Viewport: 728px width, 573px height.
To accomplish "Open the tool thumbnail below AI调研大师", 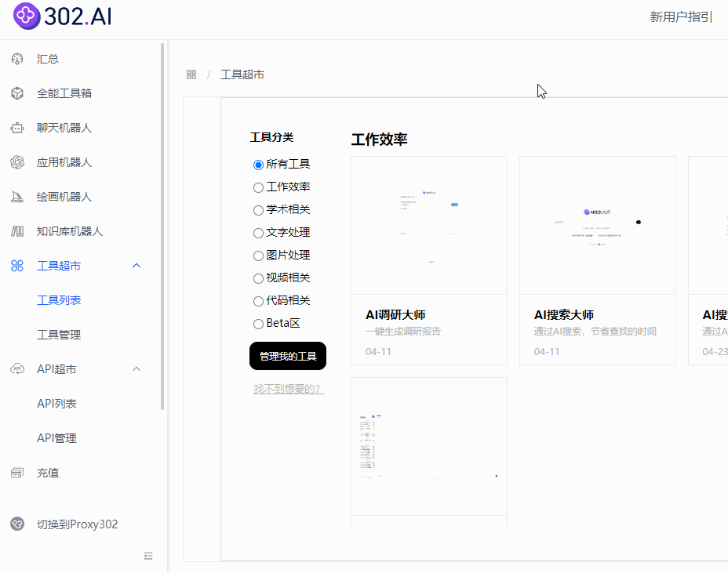I will (x=429, y=446).
